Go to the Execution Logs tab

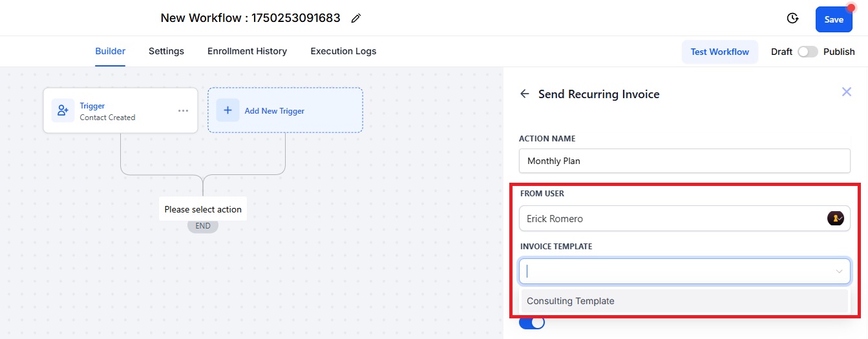343,51
